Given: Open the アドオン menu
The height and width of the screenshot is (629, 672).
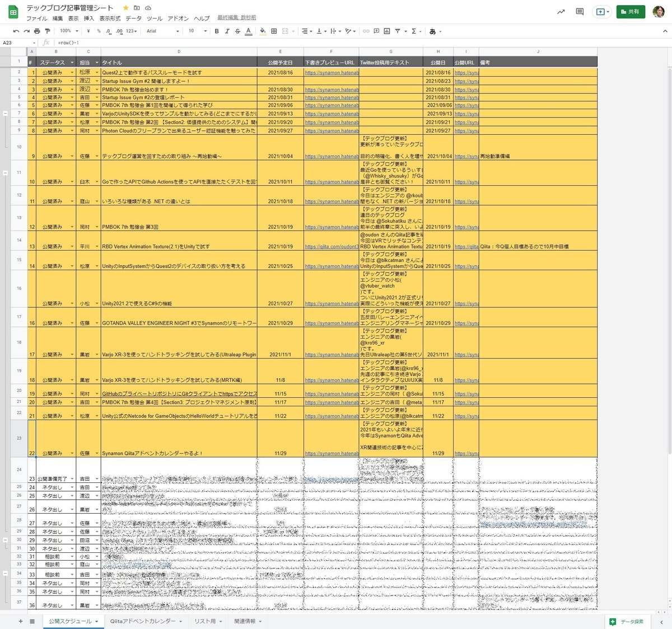Looking at the screenshot, I should (178, 18).
